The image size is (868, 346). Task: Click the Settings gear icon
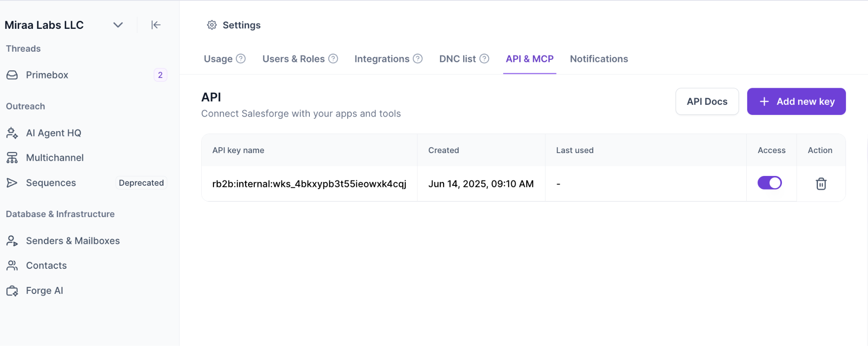(212, 25)
